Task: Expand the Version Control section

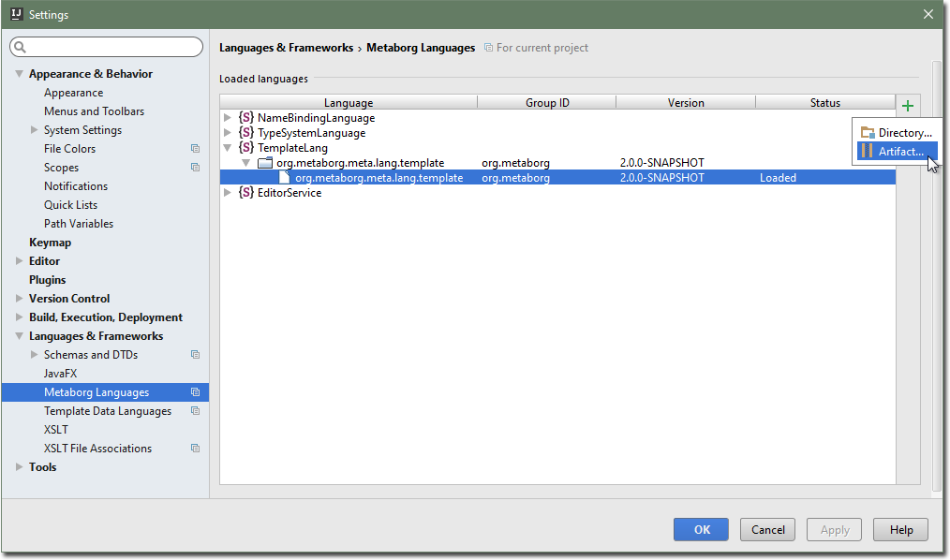Action: (x=20, y=299)
